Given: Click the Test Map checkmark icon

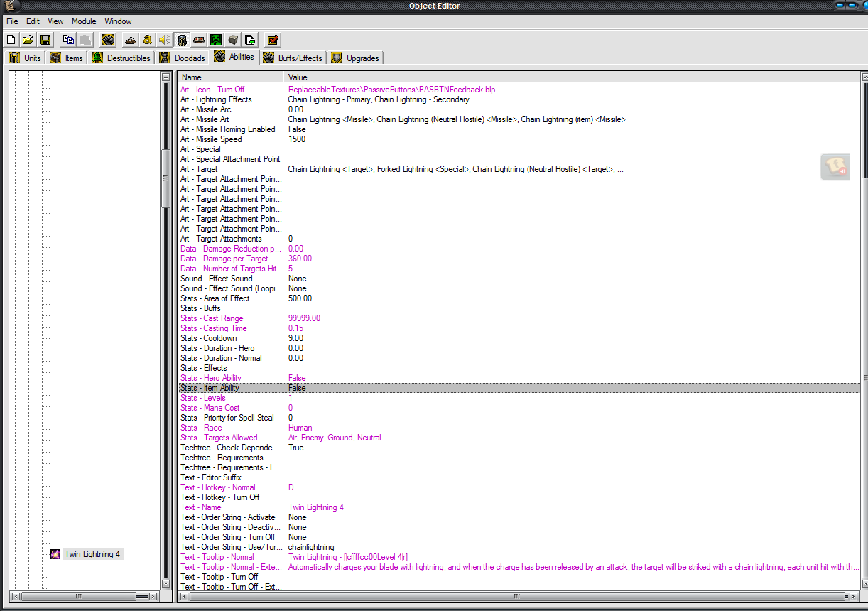Looking at the screenshot, I should pyautogui.click(x=273, y=40).
